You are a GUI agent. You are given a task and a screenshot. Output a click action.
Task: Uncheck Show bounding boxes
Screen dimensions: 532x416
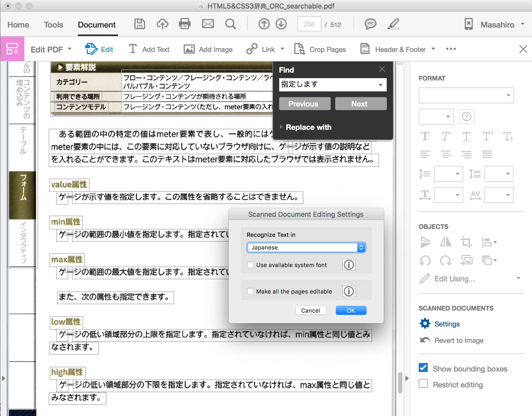423,368
